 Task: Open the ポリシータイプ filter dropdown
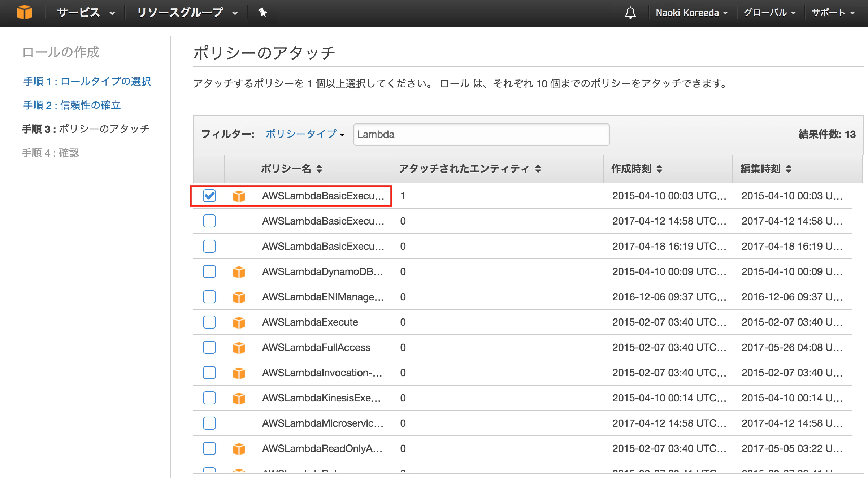305,134
